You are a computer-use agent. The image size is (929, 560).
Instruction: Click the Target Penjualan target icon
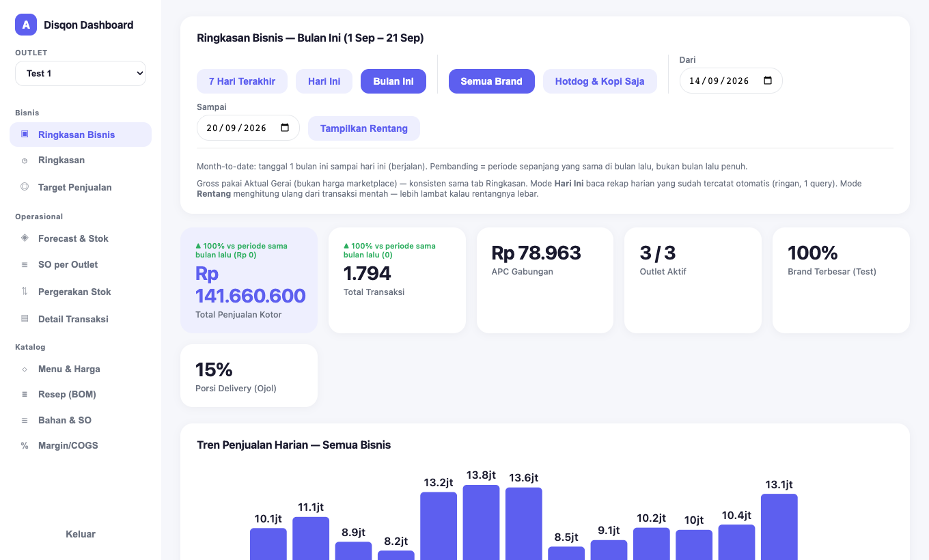click(25, 186)
